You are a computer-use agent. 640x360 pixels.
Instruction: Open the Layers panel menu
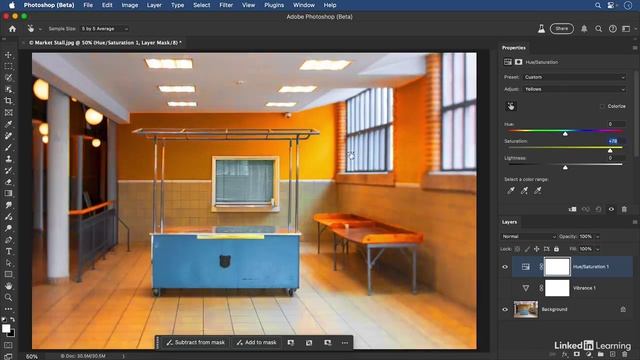point(635,222)
